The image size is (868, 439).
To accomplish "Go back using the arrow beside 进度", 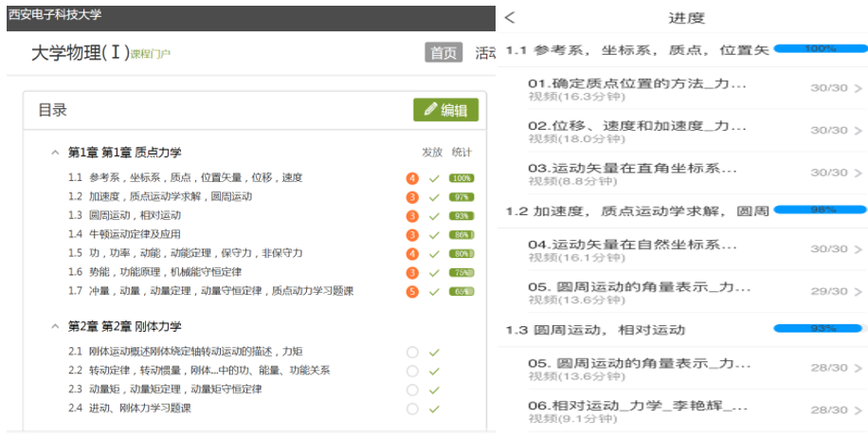I will pyautogui.click(x=511, y=18).
